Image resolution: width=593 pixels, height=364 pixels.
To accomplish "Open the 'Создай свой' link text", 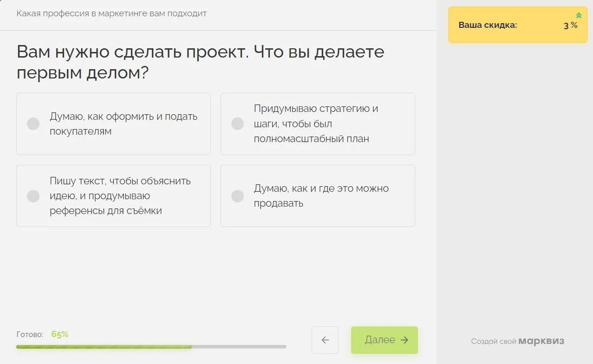I will (493, 341).
